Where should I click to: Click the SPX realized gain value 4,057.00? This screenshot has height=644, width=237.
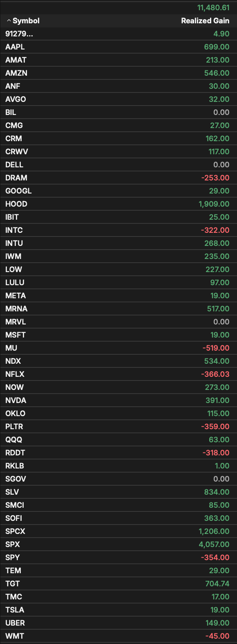[x=214, y=545]
